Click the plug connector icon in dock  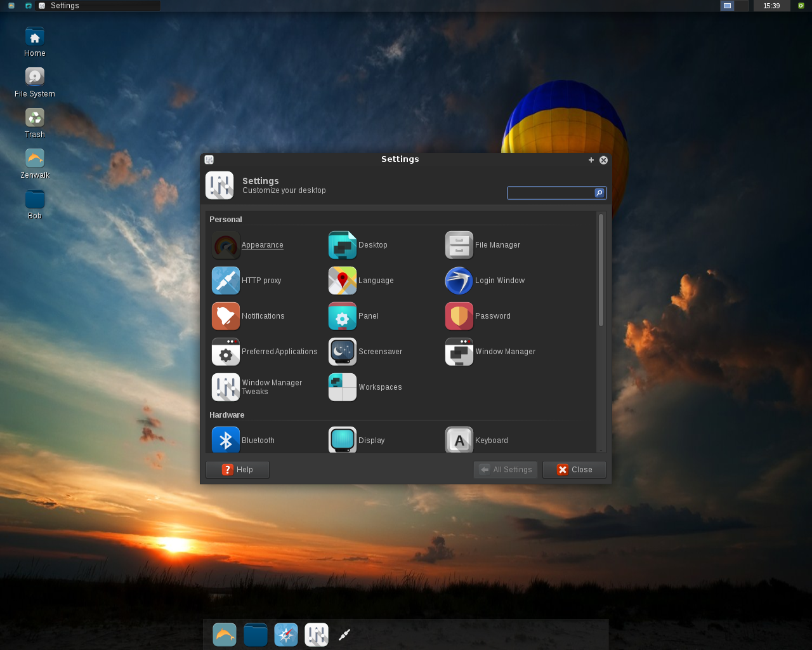click(x=344, y=635)
